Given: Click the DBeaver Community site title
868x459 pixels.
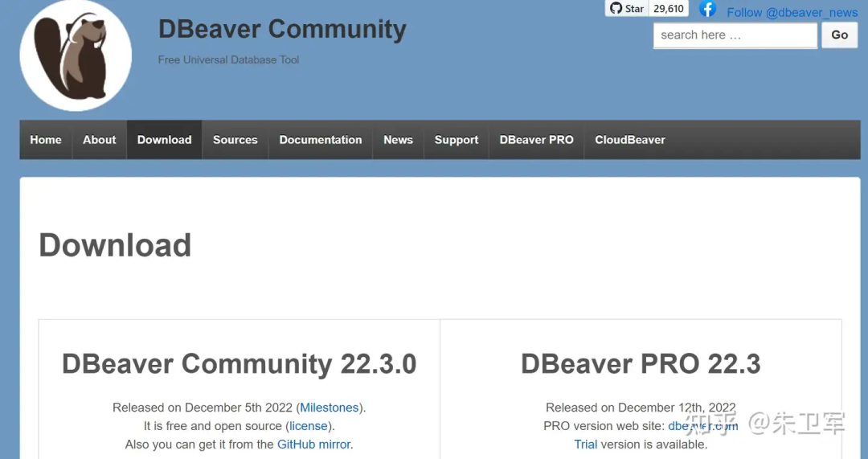Looking at the screenshot, I should click(282, 30).
